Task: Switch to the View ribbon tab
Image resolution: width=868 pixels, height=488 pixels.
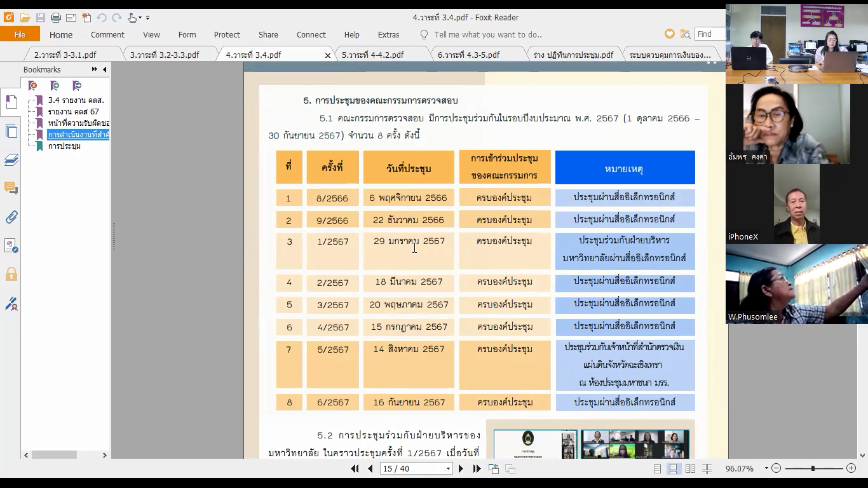Action: point(151,35)
